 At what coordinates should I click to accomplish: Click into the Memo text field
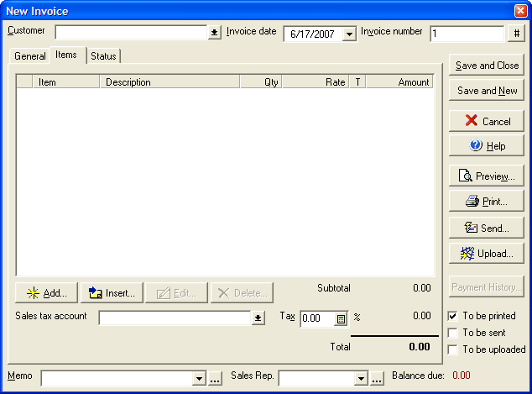pos(116,379)
